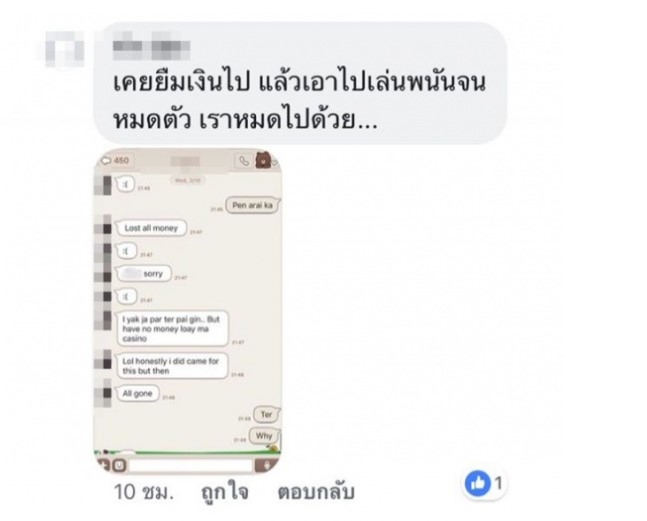Click the Thai comment text bubble
This screenshot has width=647, height=521.
click(300, 83)
